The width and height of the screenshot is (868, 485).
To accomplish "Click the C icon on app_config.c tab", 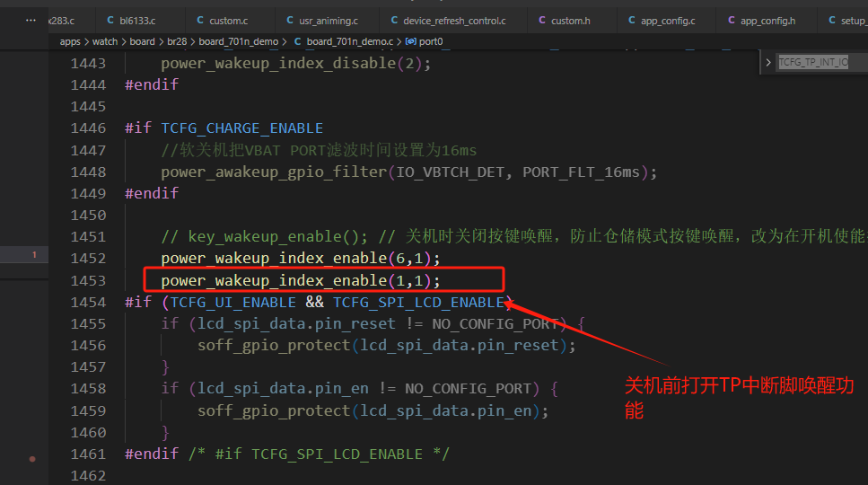I will (x=632, y=21).
